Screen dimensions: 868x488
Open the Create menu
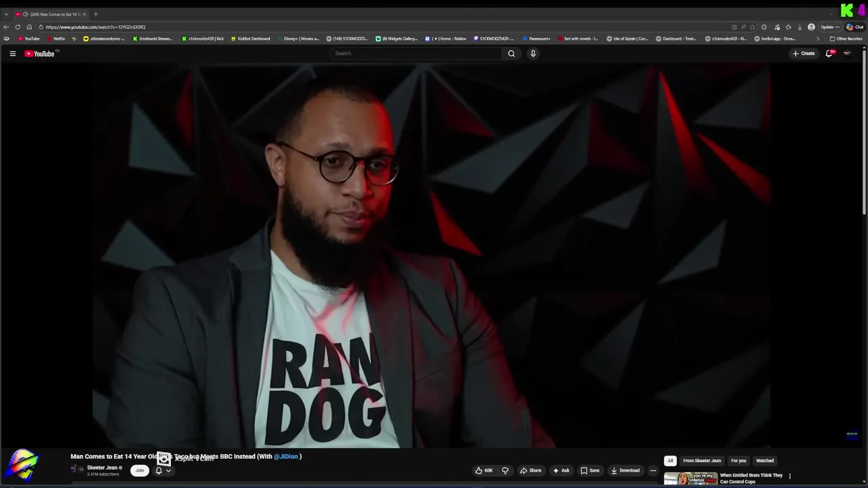coord(804,54)
